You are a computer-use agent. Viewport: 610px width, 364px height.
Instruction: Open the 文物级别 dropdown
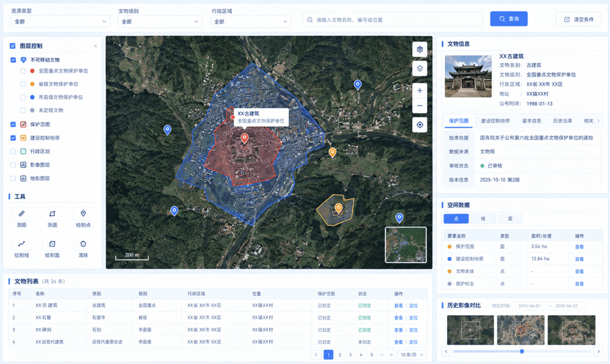coord(160,21)
